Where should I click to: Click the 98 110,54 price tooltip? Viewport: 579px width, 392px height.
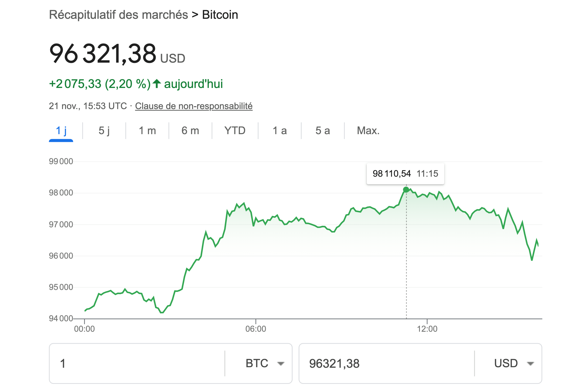(405, 174)
